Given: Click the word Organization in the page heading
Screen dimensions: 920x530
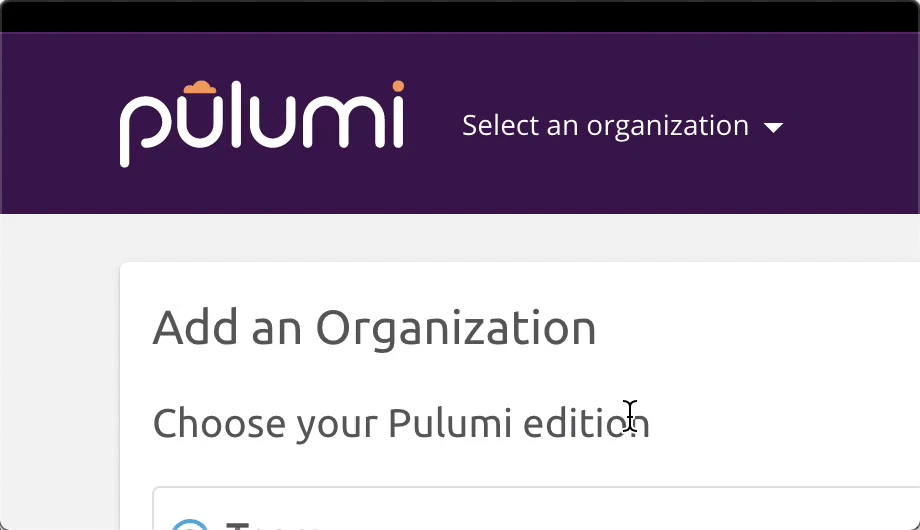Looking at the screenshot, I should point(456,329).
